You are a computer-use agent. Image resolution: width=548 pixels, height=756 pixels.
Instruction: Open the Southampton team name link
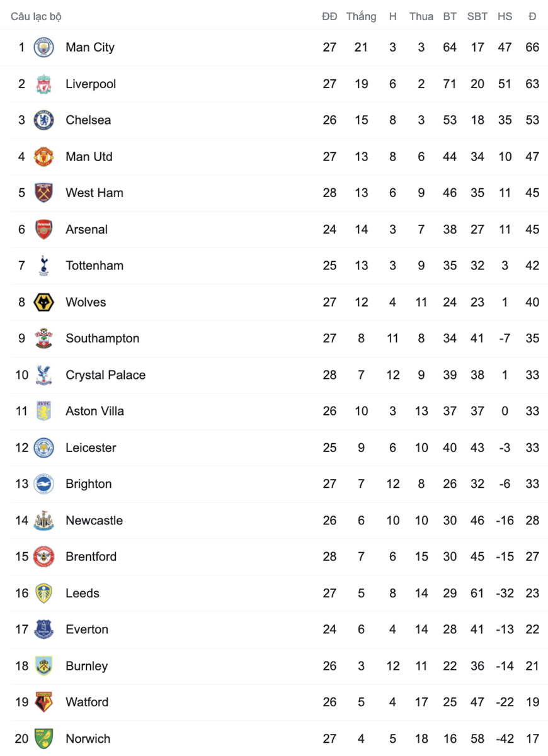pyautogui.click(x=103, y=339)
